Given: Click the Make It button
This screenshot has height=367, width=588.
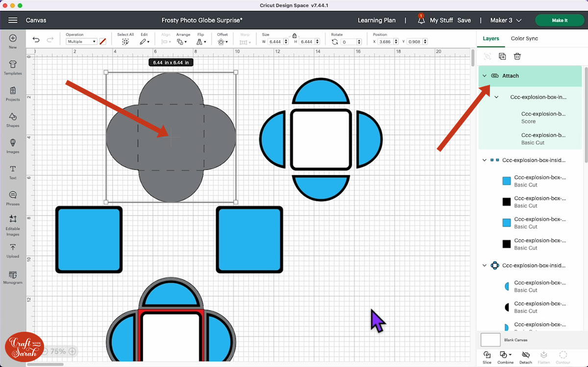Looking at the screenshot, I should point(560,20).
